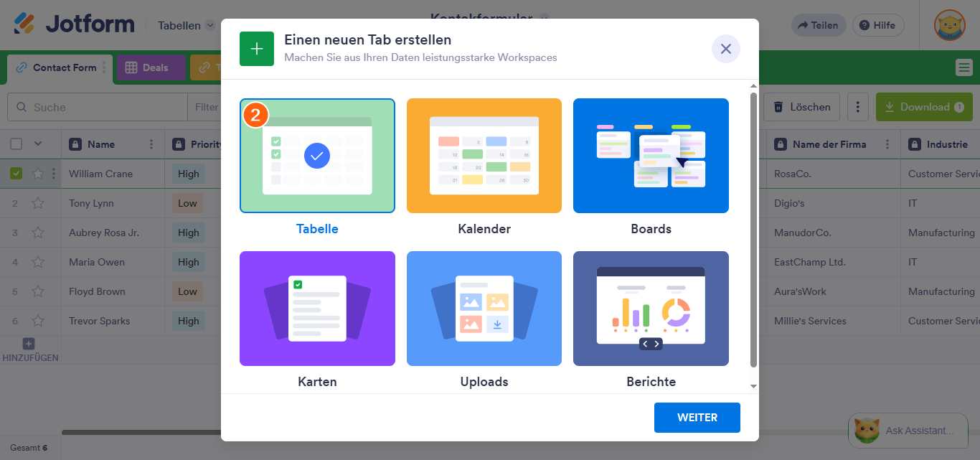Select all rows with the header checkbox
Image resolution: width=980 pixels, height=460 pixels.
17,144
